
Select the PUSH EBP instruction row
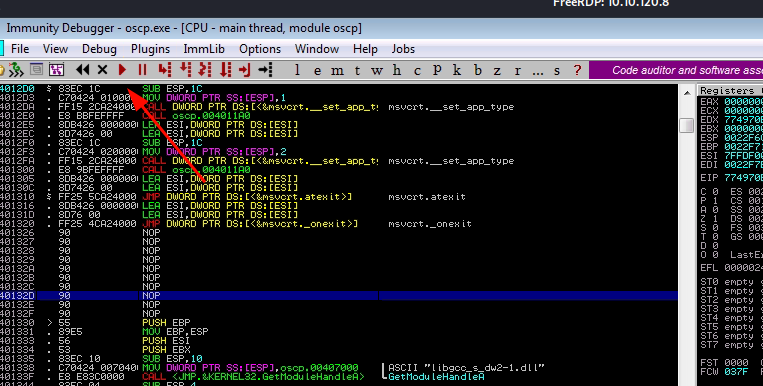click(x=339, y=322)
